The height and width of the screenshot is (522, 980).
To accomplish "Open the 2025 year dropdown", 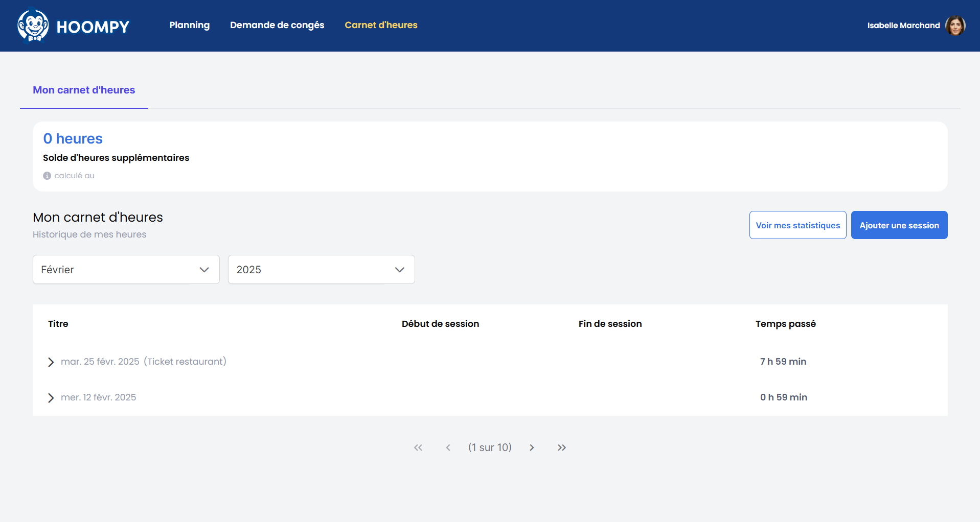I will pos(321,270).
